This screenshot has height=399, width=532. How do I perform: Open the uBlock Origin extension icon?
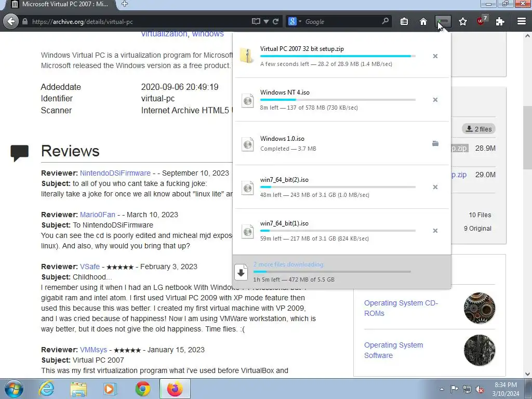click(482, 20)
